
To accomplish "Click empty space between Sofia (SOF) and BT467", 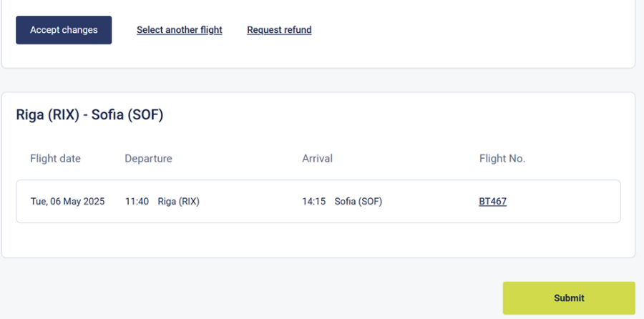I will tap(431, 202).
